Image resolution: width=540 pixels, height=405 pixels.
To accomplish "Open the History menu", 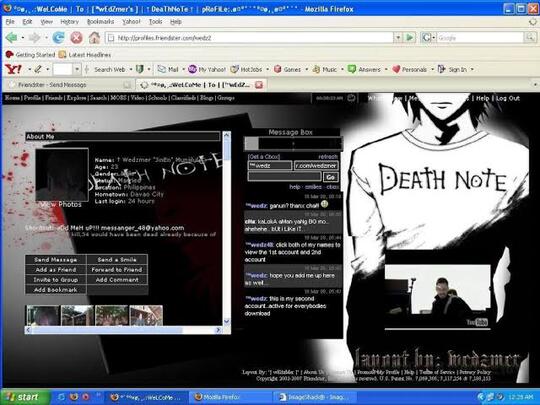I will click(x=70, y=22).
